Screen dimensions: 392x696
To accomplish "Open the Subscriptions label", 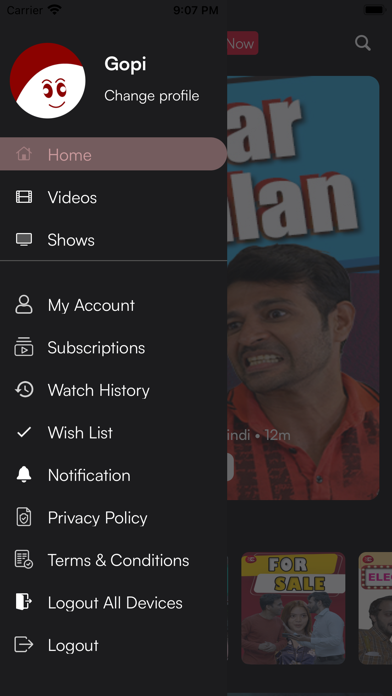I will tap(96, 348).
